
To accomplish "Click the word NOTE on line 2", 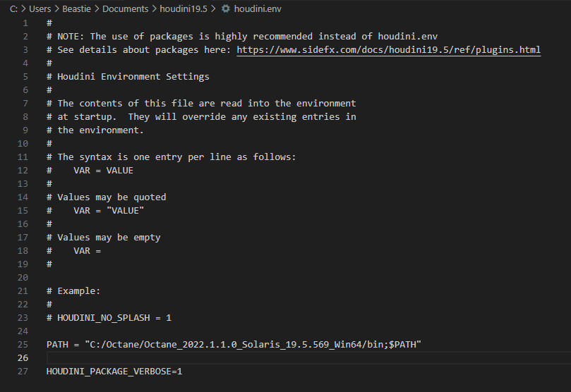I will coord(71,37).
